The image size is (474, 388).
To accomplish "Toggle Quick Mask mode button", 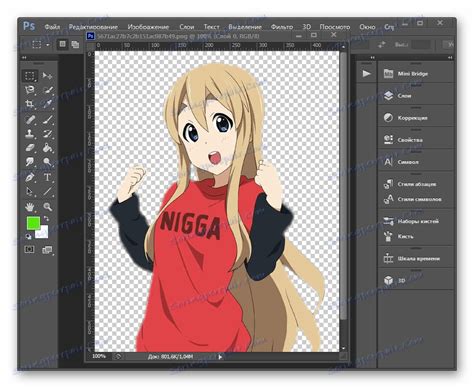I will pyautogui.click(x=30, y=249).
